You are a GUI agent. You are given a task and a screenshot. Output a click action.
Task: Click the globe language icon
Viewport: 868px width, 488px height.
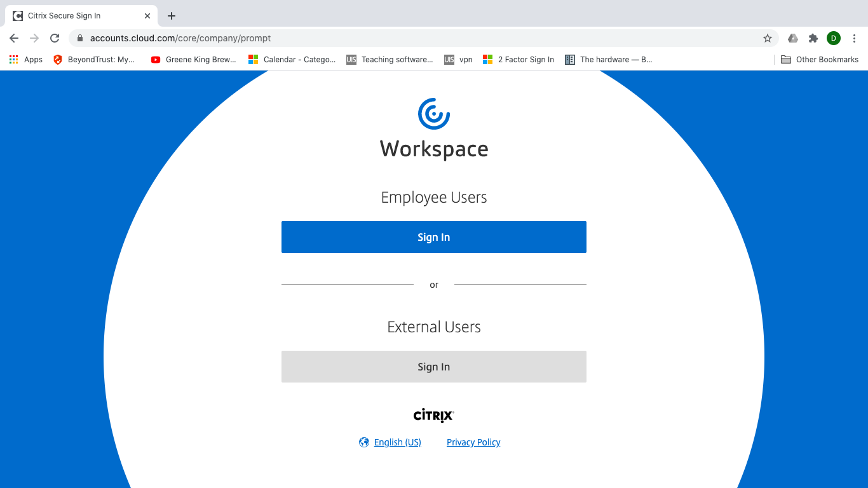tap(364, 442)
